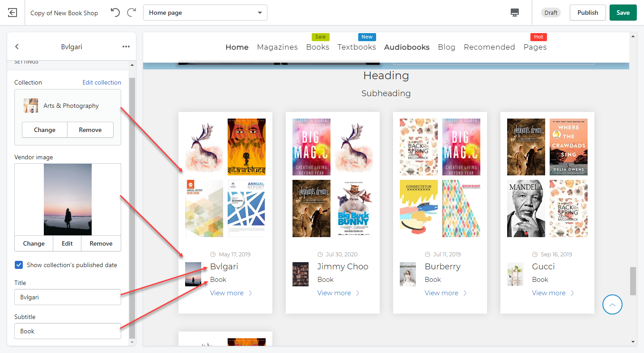Edit the vendor image
Viewport: 644px width, 353px height.
[x=67, y=243]
